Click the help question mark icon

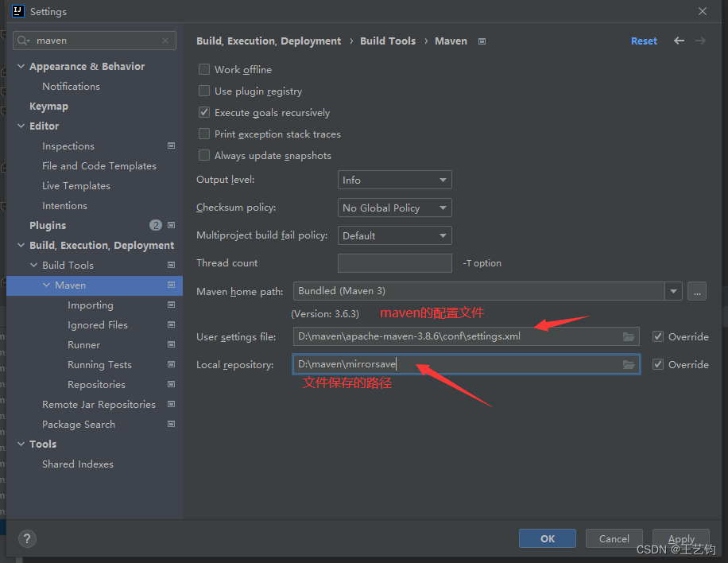tap(27, 538)
